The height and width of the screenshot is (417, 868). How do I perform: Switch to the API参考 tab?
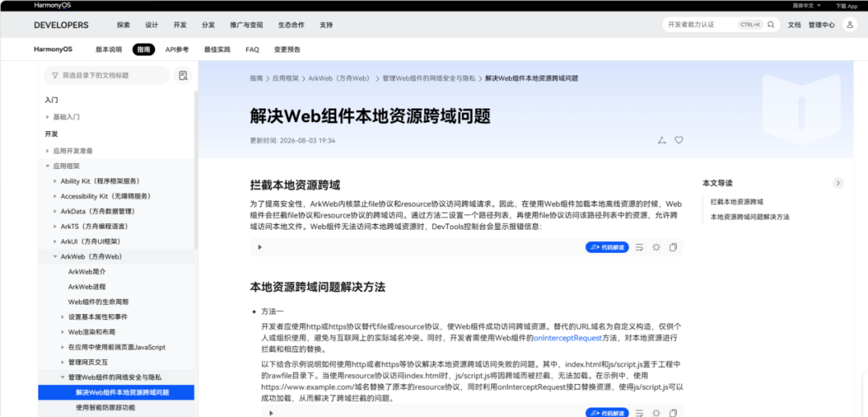coord(177,49)
